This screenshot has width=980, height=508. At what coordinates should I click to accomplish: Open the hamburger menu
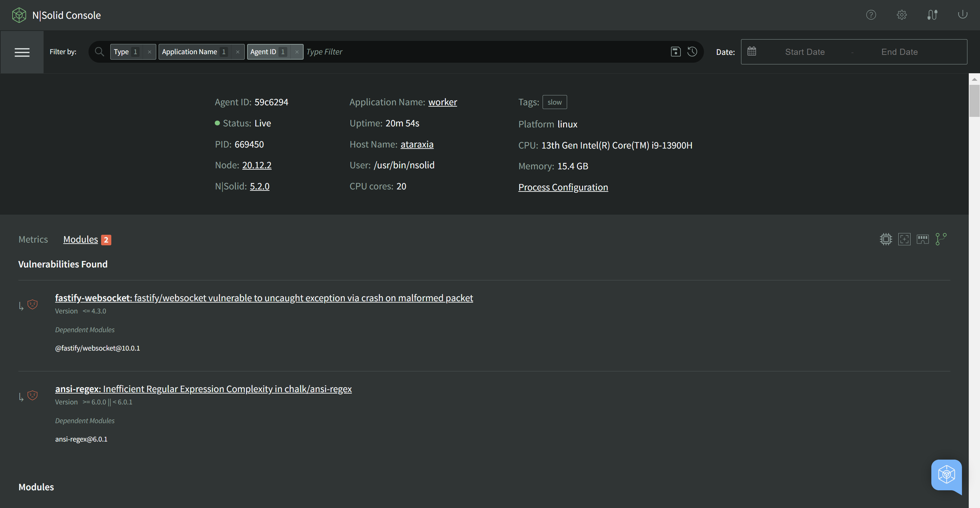pyautogui.click(x=22, y=52)
